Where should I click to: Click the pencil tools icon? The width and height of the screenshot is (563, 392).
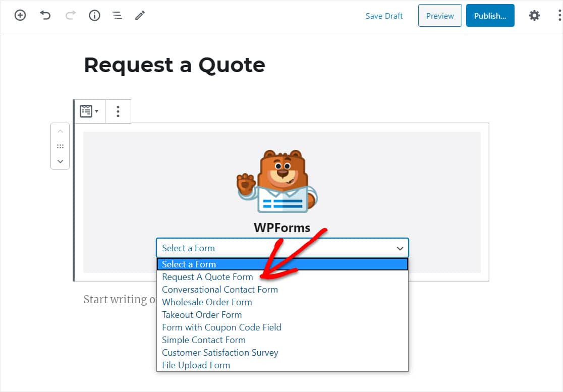coord(140,16)
